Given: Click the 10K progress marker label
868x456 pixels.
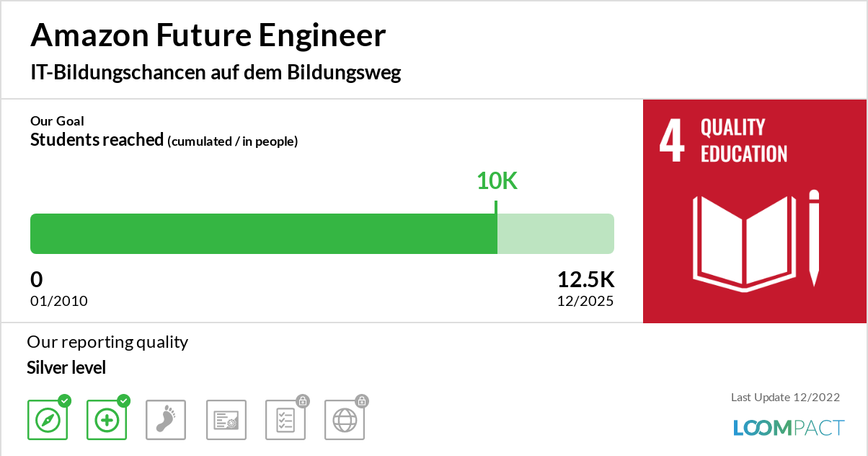Looking at the screenshot, I should tap(497, 181).
